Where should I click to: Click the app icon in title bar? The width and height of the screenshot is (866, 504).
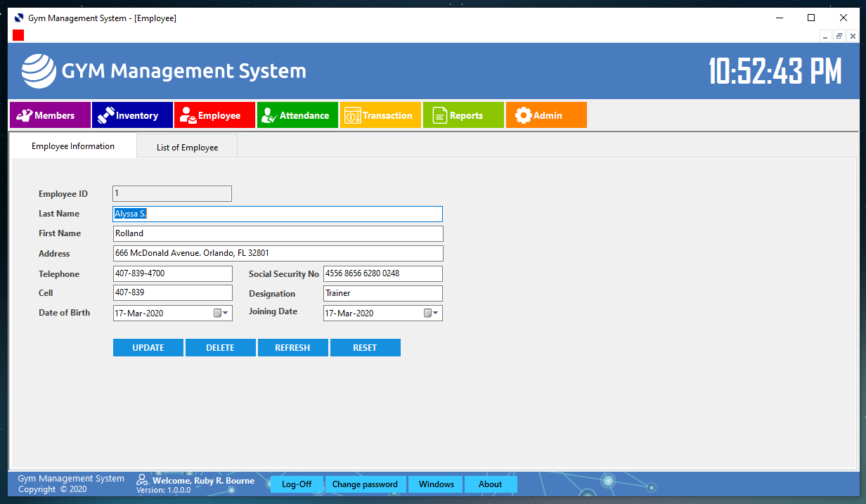tap(19, 18)
